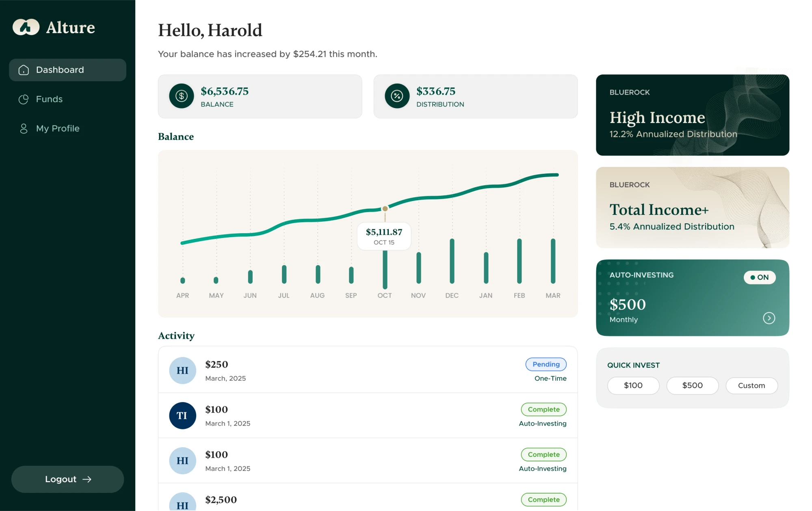Open the Custom quick invest option
812x511 pixels.
pyautogui.click(x=751, y=385)
